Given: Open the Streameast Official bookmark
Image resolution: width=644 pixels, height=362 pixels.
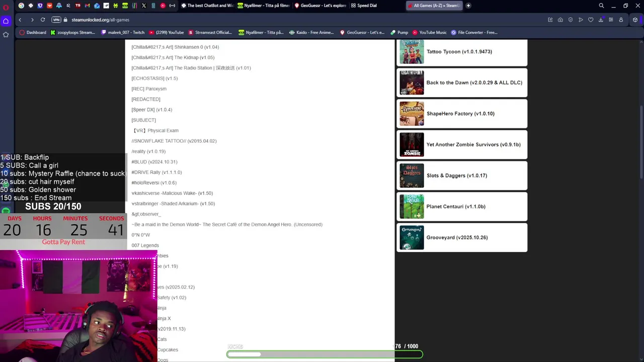Looking at the screenshot, I should (210, 32).
